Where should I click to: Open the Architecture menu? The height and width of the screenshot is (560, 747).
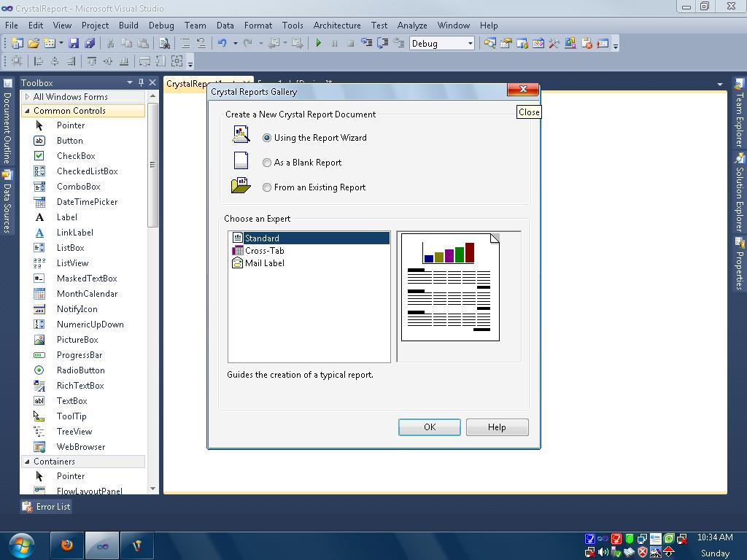[x=336, y=25]
